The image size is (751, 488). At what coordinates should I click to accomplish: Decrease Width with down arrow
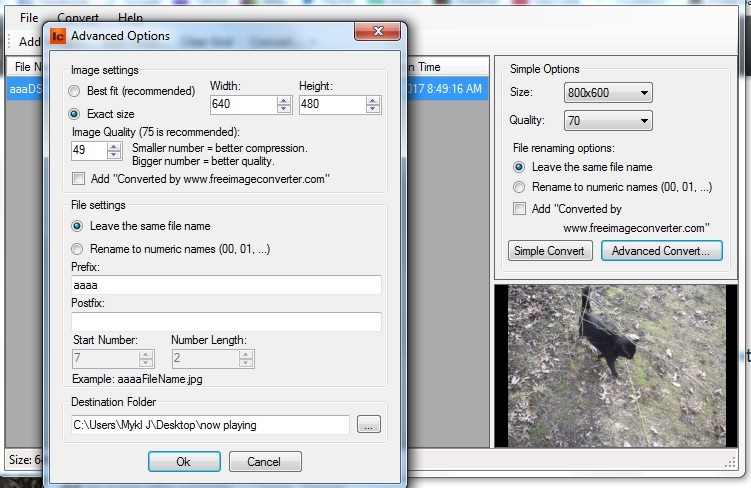tap(284, 109)
